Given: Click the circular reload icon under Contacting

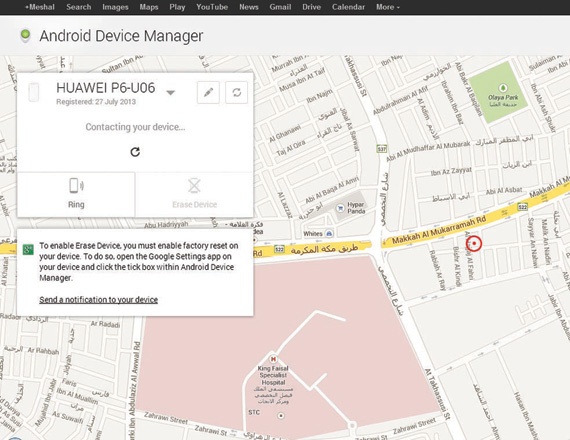Looking at the screenshot, I should 135,152.
